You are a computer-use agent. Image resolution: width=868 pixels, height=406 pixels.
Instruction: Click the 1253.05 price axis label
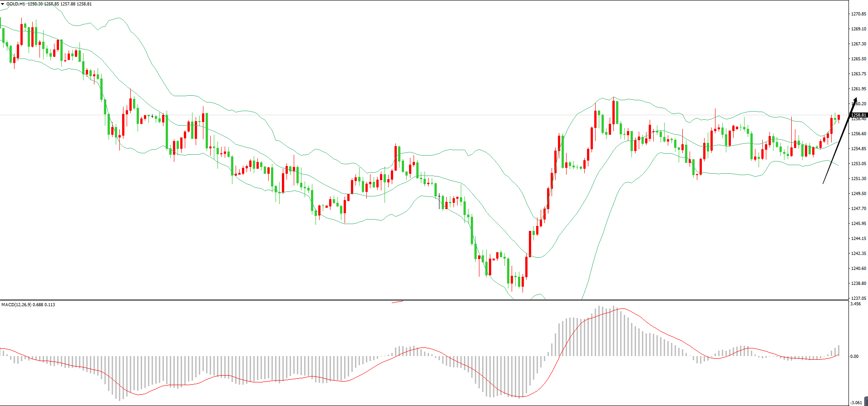858,164
